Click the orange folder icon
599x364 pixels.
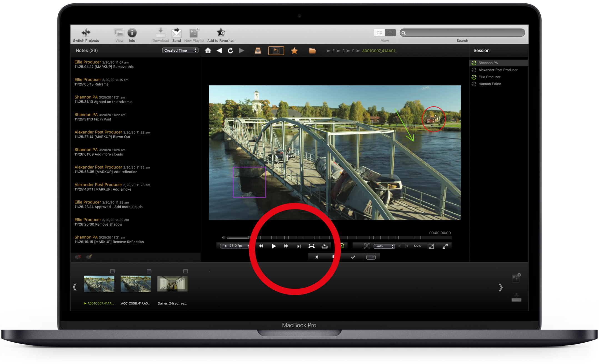pos(312,51)
